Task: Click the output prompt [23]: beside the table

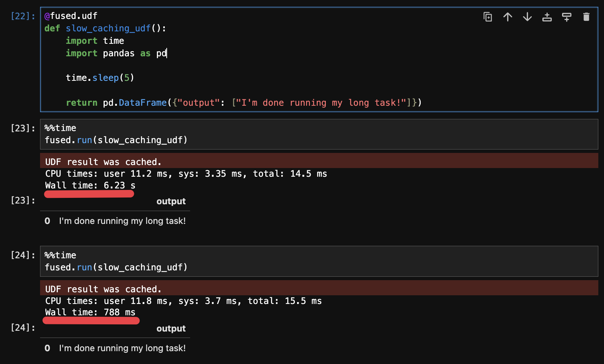Action: (x=23, y=201)
